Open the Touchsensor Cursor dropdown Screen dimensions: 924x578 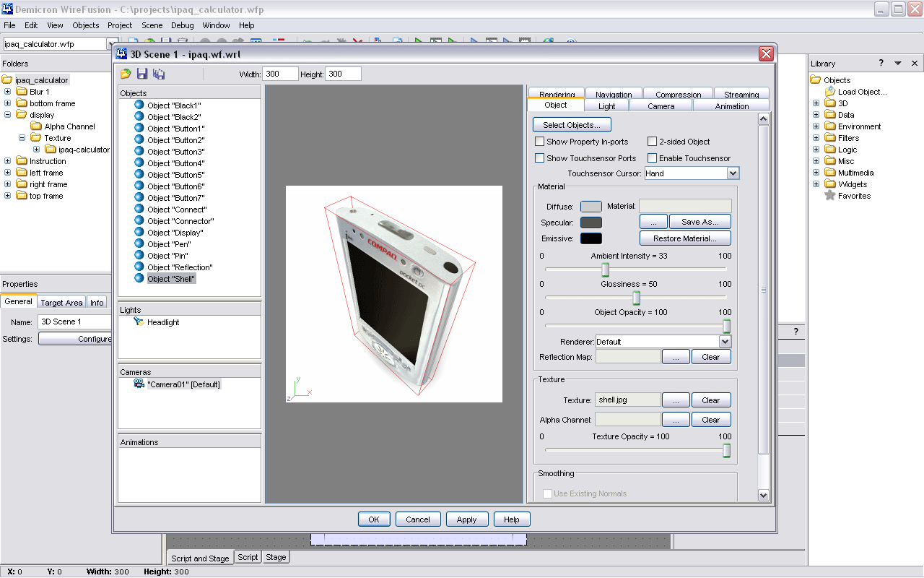(x=733, y=173)
